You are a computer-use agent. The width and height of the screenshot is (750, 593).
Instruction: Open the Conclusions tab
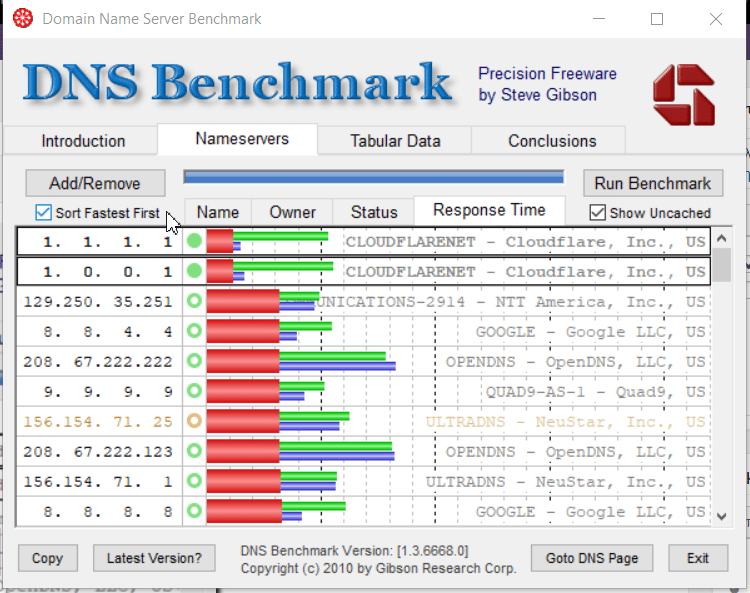pos(552,141)
